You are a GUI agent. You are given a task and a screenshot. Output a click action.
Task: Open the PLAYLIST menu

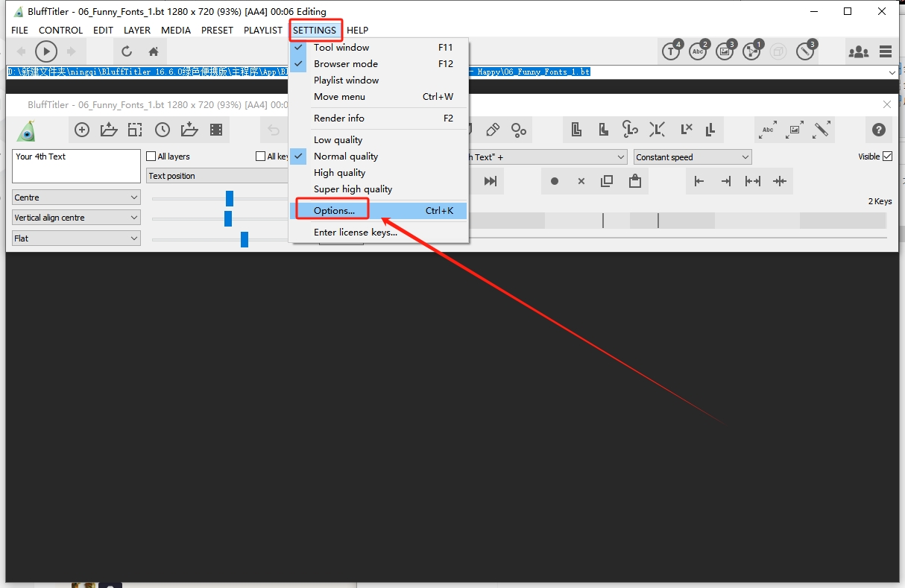263,30
